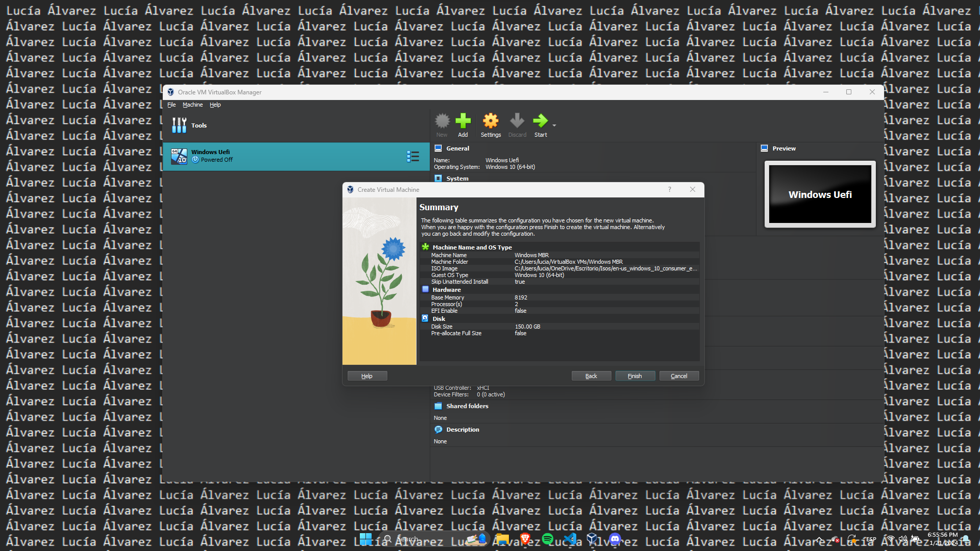Select the Tools icon in sidebar
Screen dimensions: 980x551
(179, 126)
